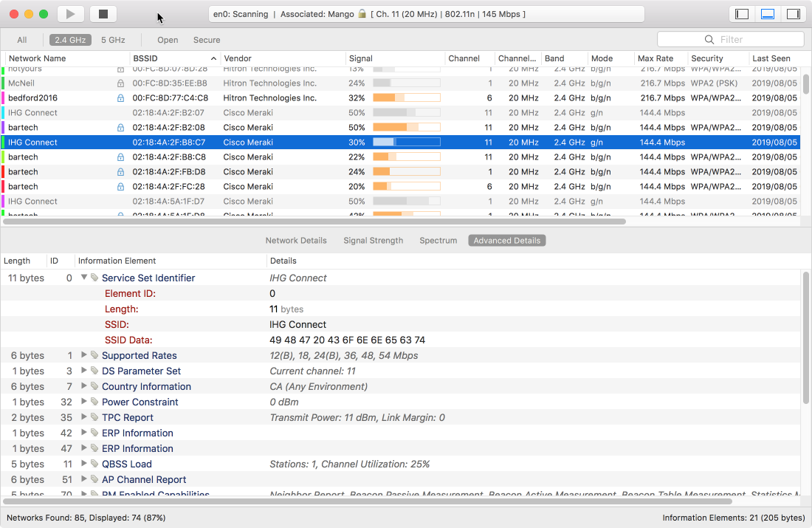Filter networks by 2.4 GHz band
The width and height of the screenshot is (812, 528).
pyautogui.click(x=70, y=40)
